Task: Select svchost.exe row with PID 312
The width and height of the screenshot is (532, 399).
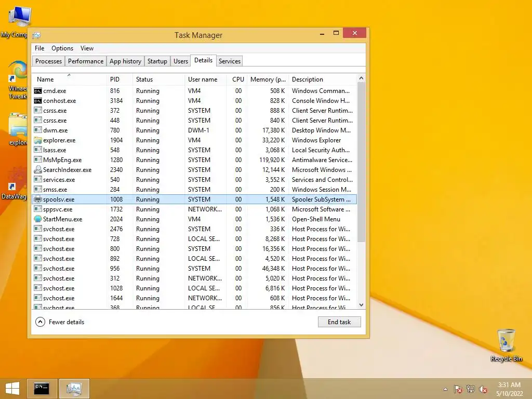Action: tap(194, 278)
